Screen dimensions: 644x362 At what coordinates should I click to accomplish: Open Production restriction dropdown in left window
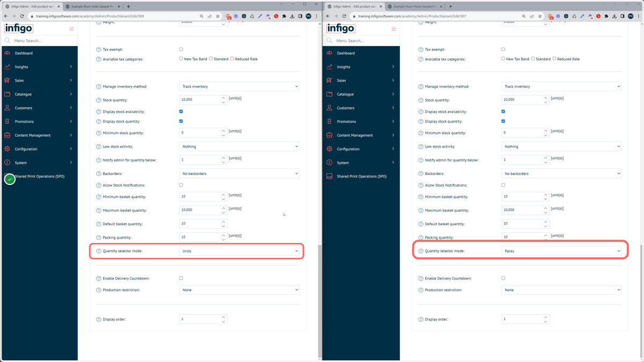[x=239, y=290]
